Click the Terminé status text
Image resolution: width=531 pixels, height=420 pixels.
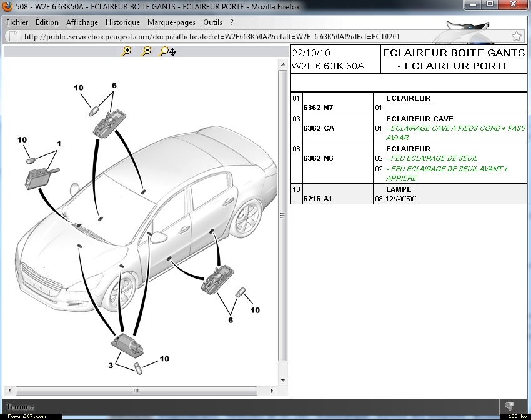pyautogui.click(x=20, y=406)
